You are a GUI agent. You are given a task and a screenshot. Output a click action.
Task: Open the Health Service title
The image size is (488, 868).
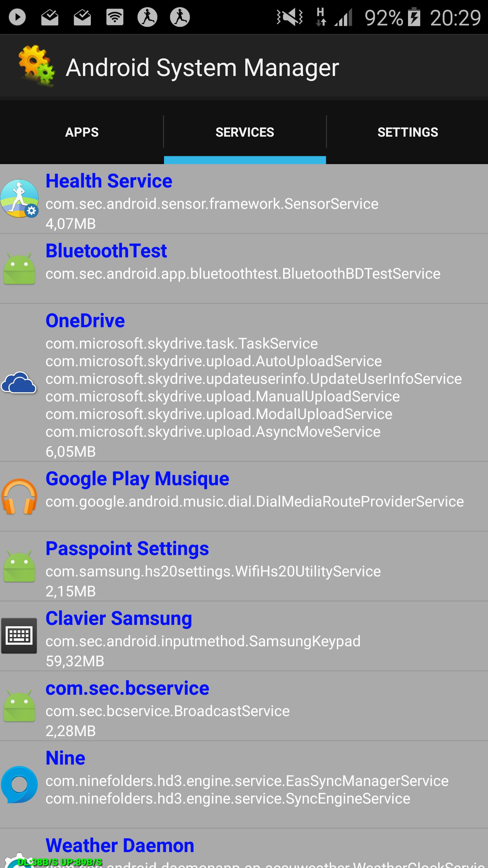coord(109,181)
